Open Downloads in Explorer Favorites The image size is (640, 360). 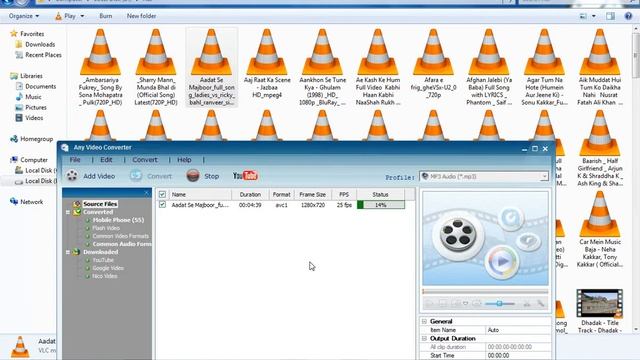[x=40, y=44]
